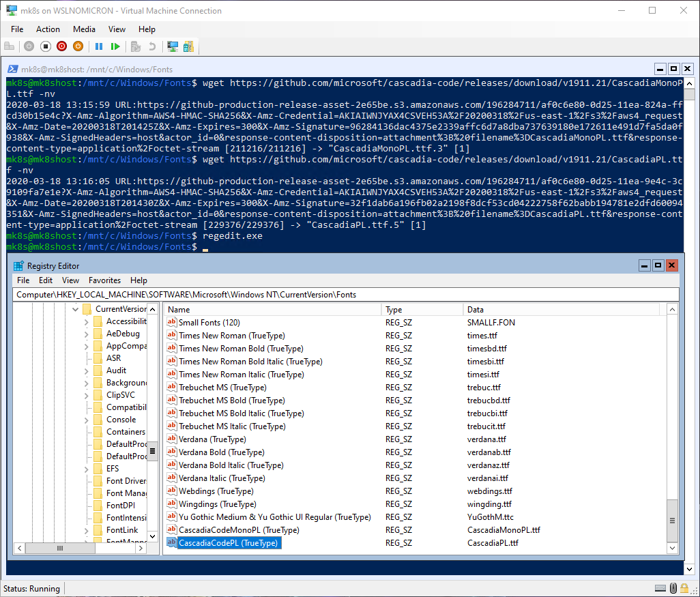Click the Turn Off VM toolbar icon

click(46, 46)
